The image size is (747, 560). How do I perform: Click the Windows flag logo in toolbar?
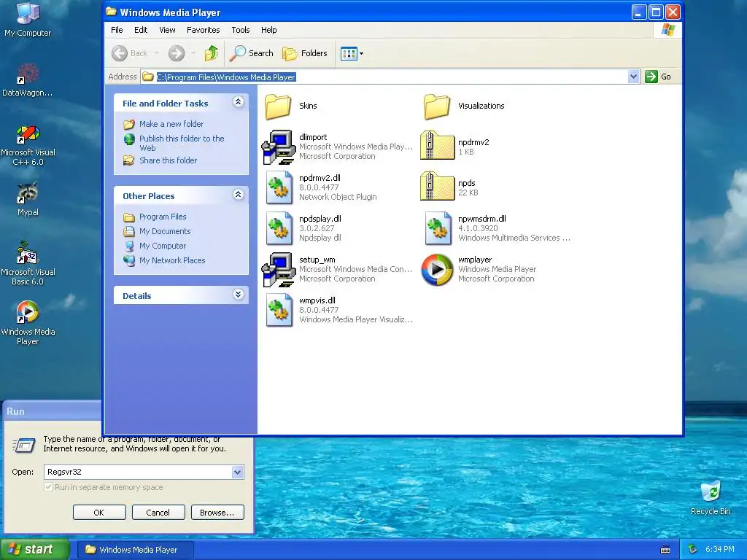point(667,30)
